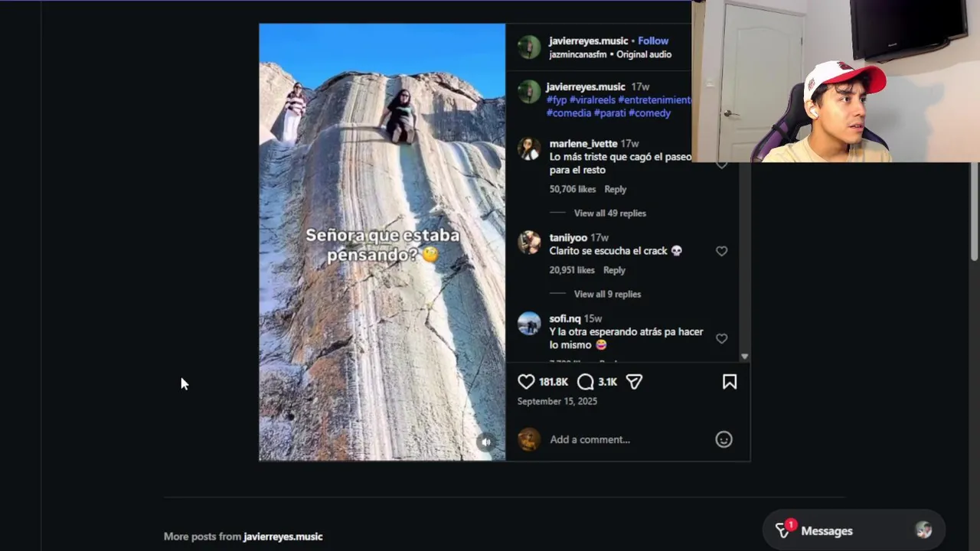Open emoji picker in comment box

click(724, 439)
